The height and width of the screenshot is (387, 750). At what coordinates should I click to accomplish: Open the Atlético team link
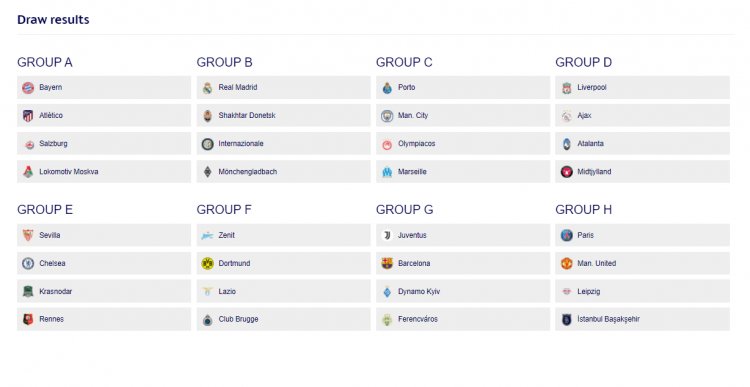tap(51, 115)
